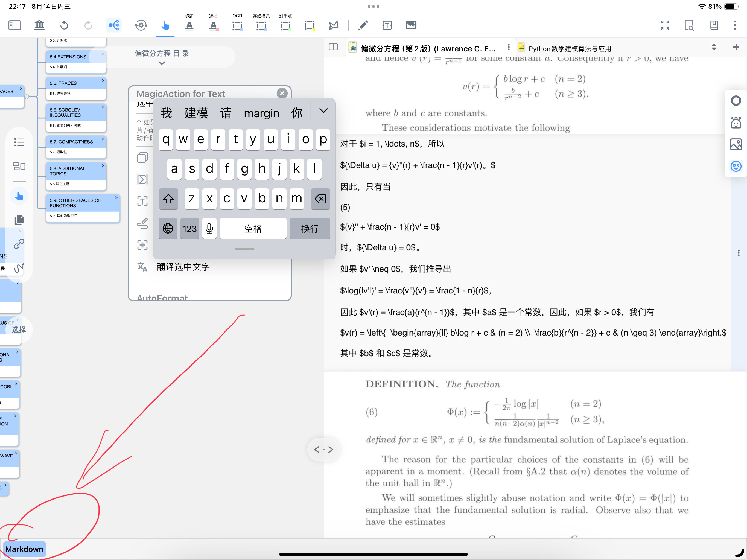Click the circle icon in right sidebar
The image size is (747, 560).
click(x=736, y=101)
